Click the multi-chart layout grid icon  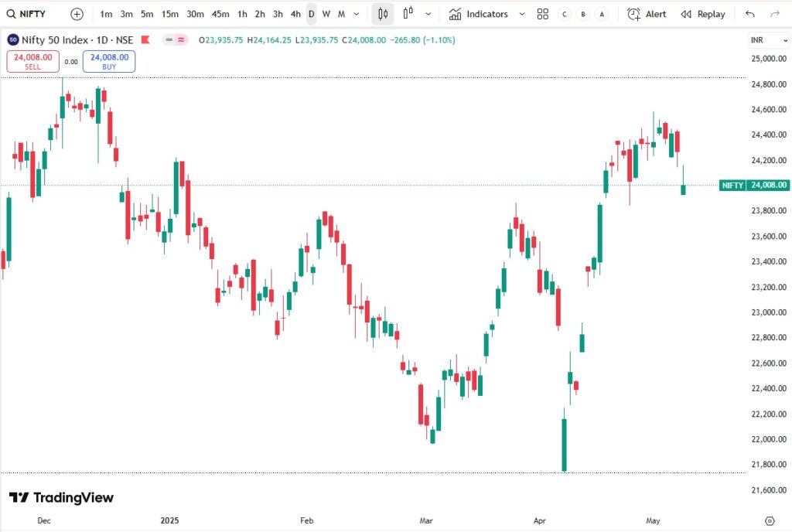[542, 13]
